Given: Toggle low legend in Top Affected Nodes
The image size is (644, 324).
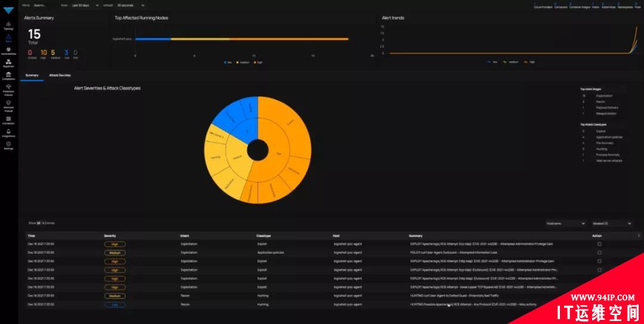Looking at the screenshot, I should point(228,62).
